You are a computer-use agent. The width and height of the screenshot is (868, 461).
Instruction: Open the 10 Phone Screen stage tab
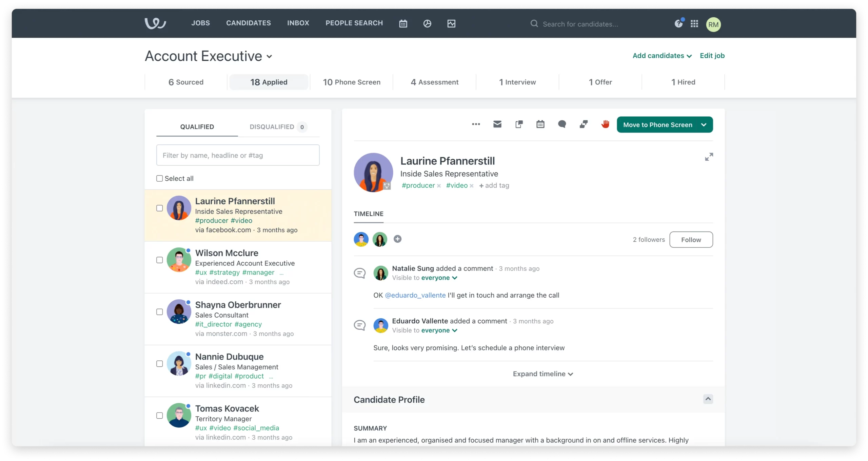[x=352, y=82]
